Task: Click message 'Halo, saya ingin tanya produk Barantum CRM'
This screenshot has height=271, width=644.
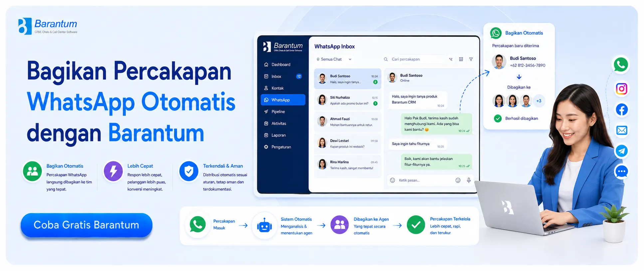Action: pyautogui.click(x=418, y=100)
